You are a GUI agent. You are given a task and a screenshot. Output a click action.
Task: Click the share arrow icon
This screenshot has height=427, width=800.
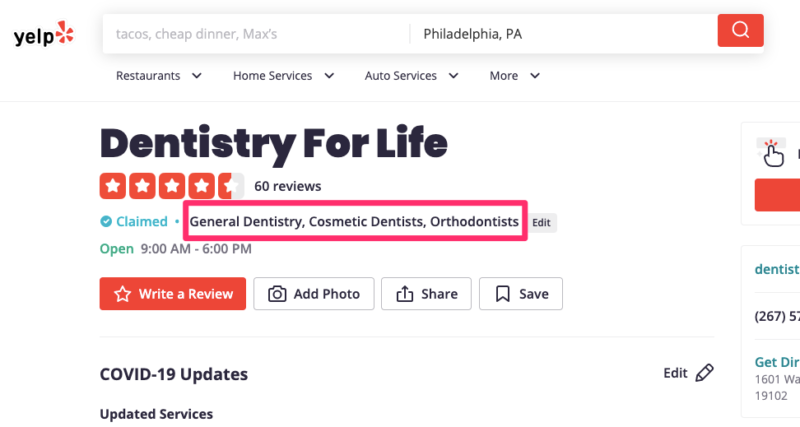405,294
